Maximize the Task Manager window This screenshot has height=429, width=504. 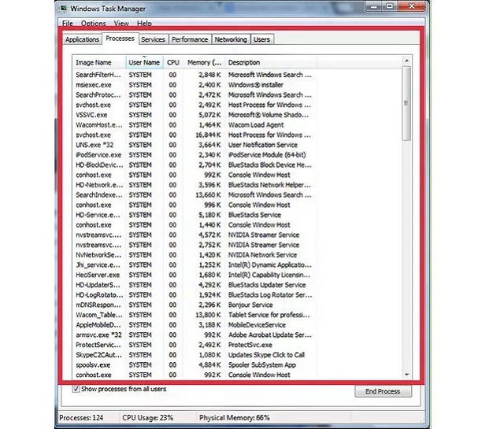pyautogui.click(x=390, y=6)
